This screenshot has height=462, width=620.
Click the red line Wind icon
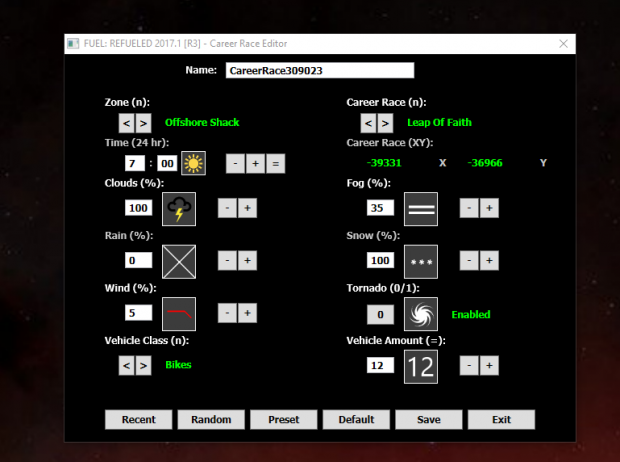pyautogui.click(x=179, y=314)
